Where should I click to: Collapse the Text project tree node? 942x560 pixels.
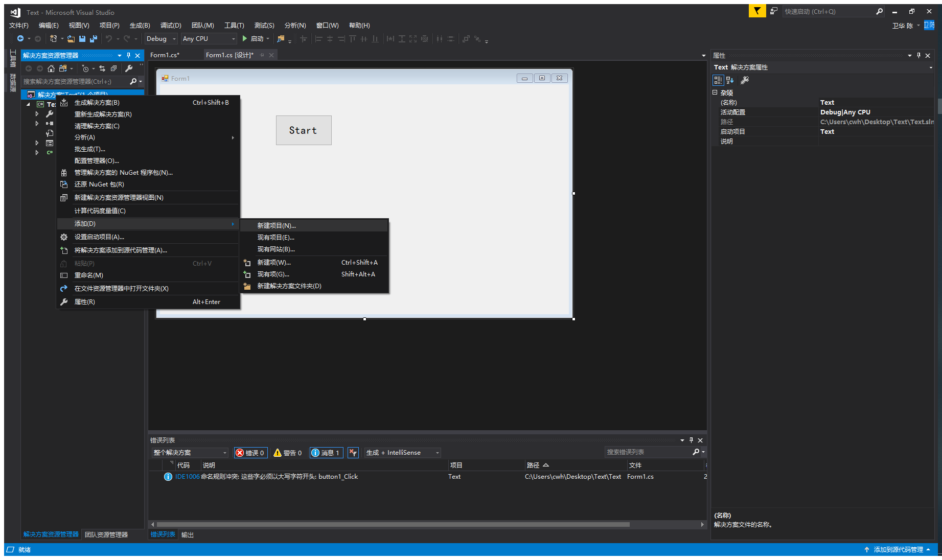point(28,104)
